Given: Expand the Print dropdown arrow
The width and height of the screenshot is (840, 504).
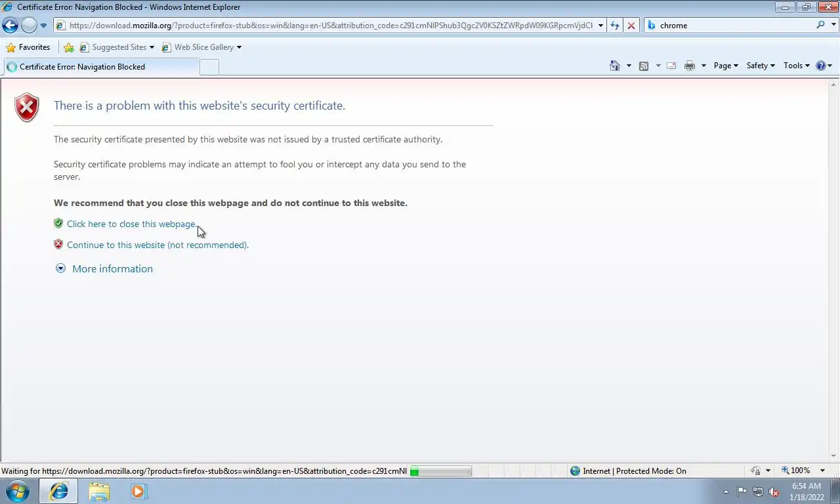Looking at the screenshot, I should [x=703, y=66].
